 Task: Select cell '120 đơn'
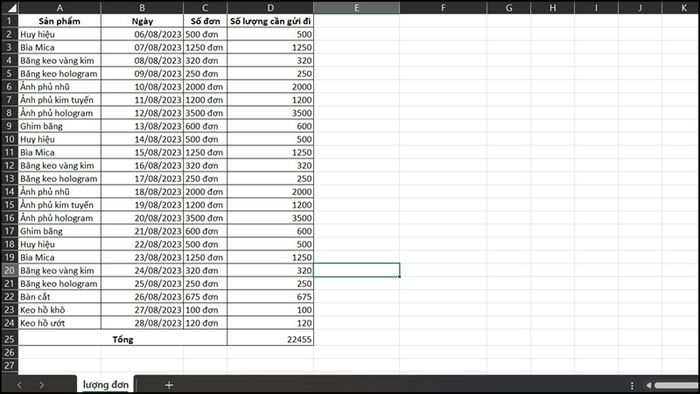click(x=205, y=323)
